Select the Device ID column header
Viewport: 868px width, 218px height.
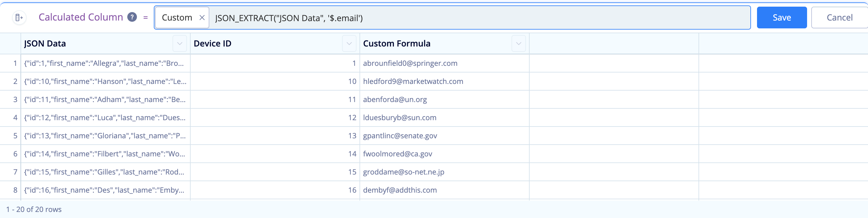coord(275,43)
